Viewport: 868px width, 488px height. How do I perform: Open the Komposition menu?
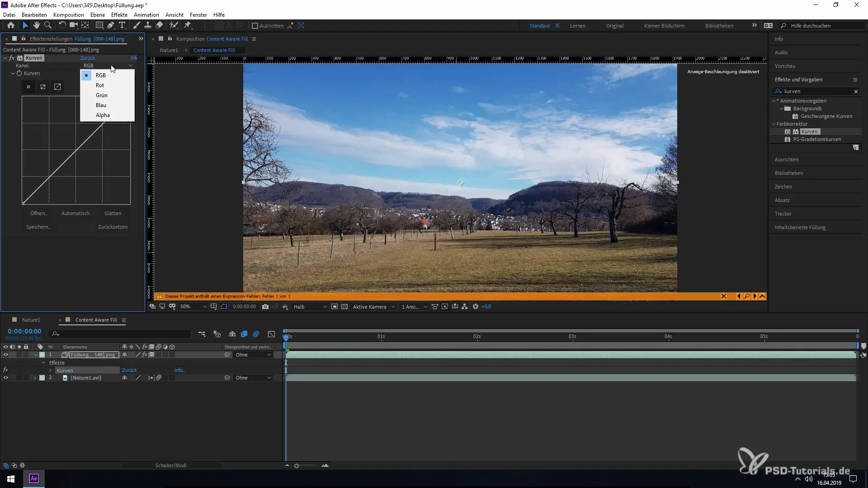click(68, 14)
